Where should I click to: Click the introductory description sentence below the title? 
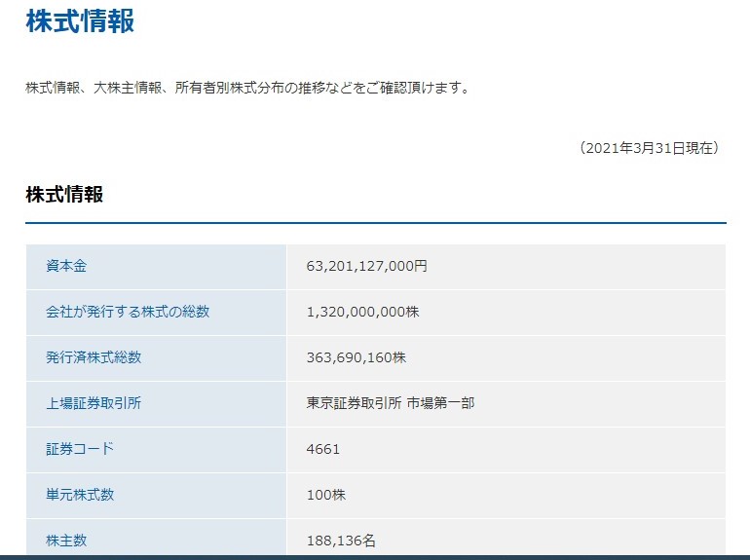[x=247, y=88]
